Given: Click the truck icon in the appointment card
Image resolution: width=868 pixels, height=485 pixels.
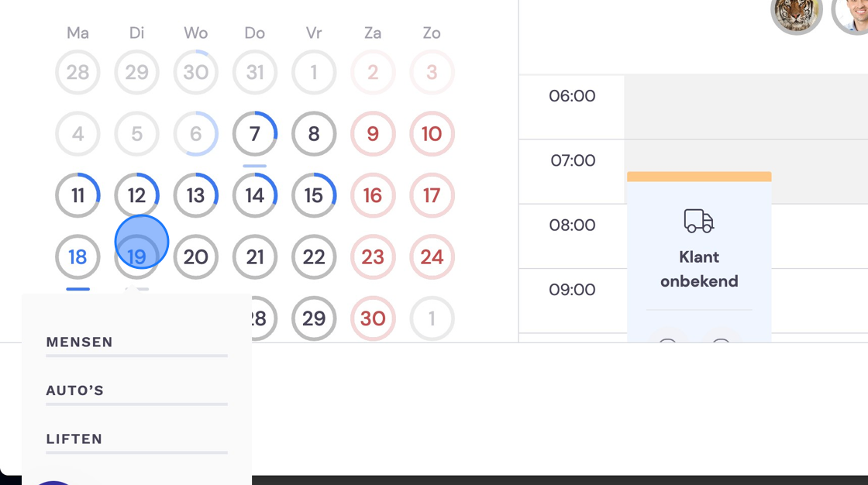Looking at the screenshot, I should pyautogui.click(x=698, y=221).
